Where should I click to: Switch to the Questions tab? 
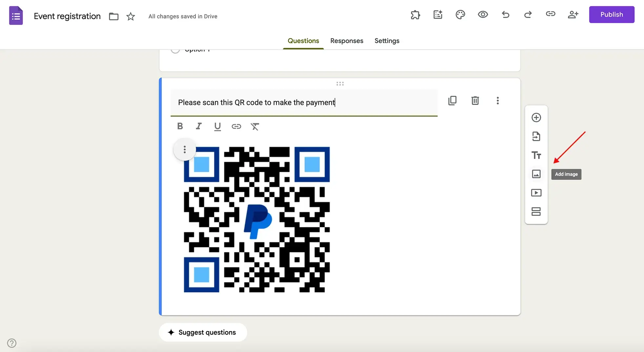(303, 41)
